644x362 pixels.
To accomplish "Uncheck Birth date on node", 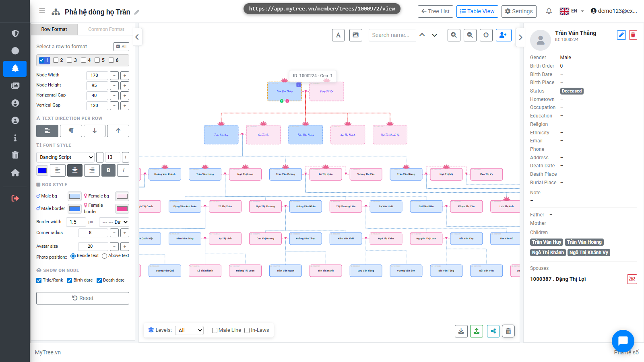I will coord(70,280).
